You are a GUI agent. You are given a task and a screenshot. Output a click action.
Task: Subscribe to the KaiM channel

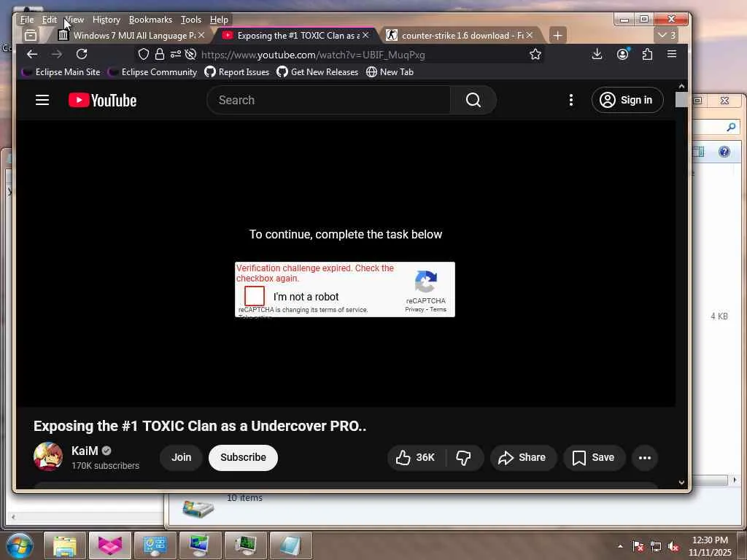pyautogui.click(x=243, y=458)
